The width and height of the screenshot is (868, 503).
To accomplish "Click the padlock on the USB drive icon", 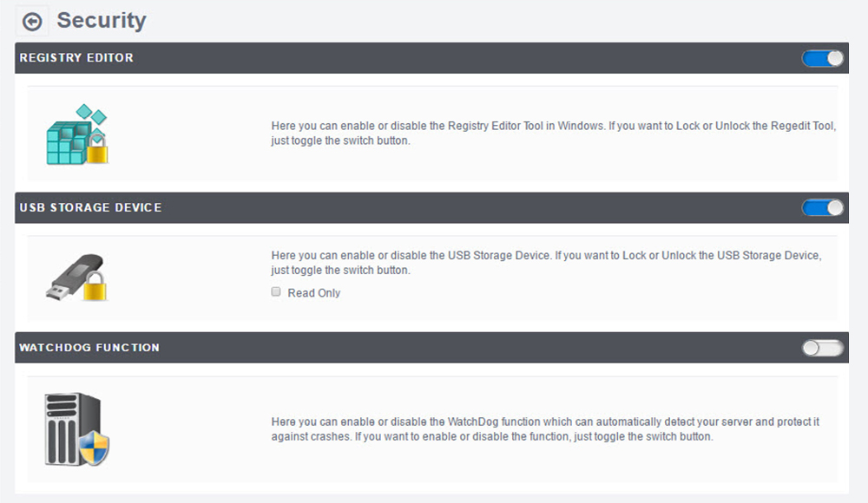I will [94, 287].
